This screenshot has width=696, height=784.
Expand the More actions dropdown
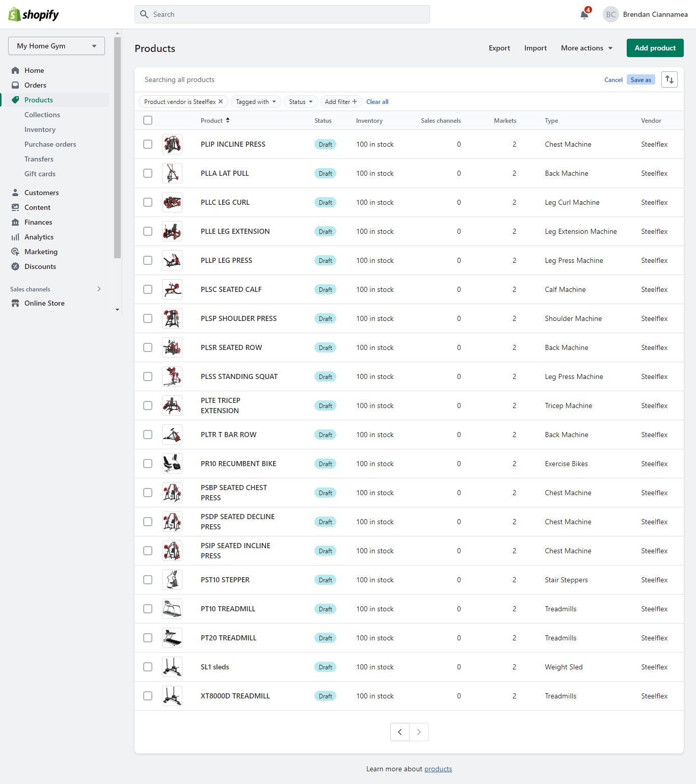586,48
